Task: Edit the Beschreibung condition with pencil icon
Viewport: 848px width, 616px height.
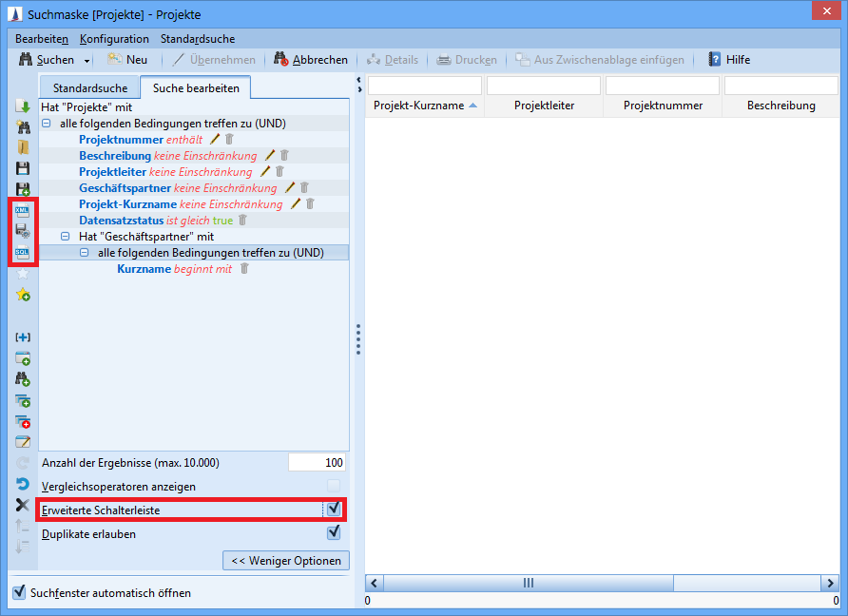Action: point(269,156)
